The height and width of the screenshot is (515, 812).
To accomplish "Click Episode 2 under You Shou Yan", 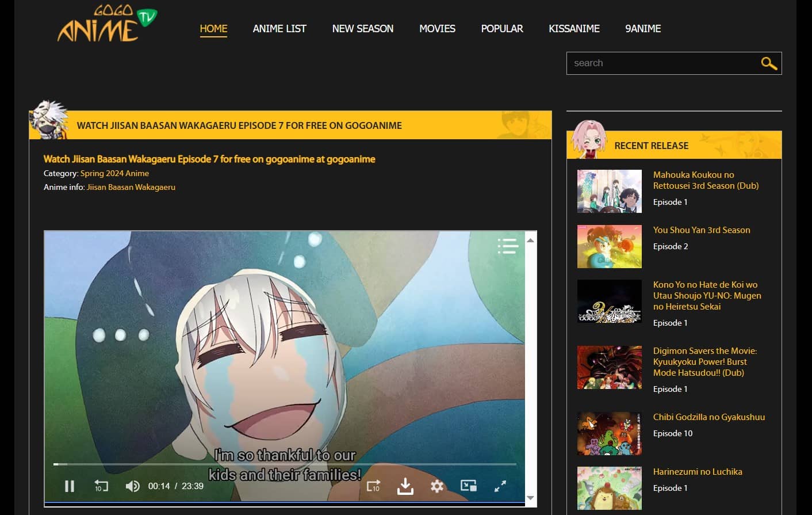I will [x=671, y=246].
